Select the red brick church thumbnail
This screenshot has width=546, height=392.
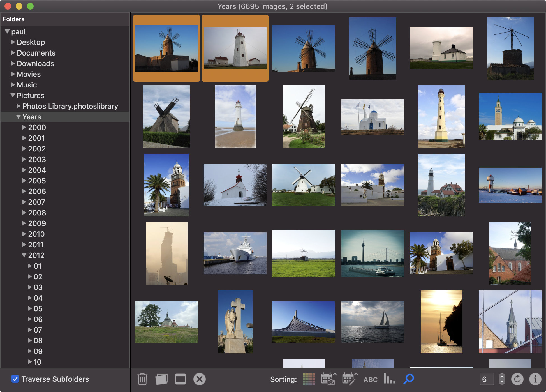point(510,253)
